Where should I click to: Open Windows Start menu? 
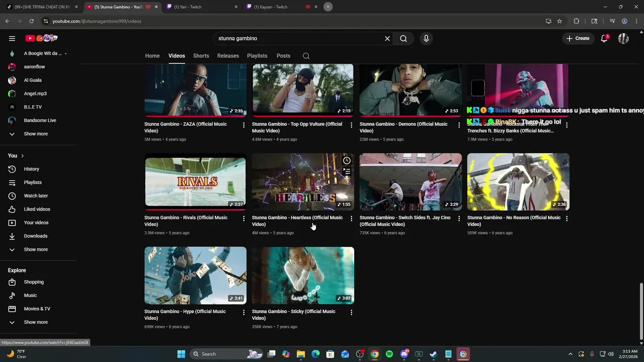tap(181, 354)
